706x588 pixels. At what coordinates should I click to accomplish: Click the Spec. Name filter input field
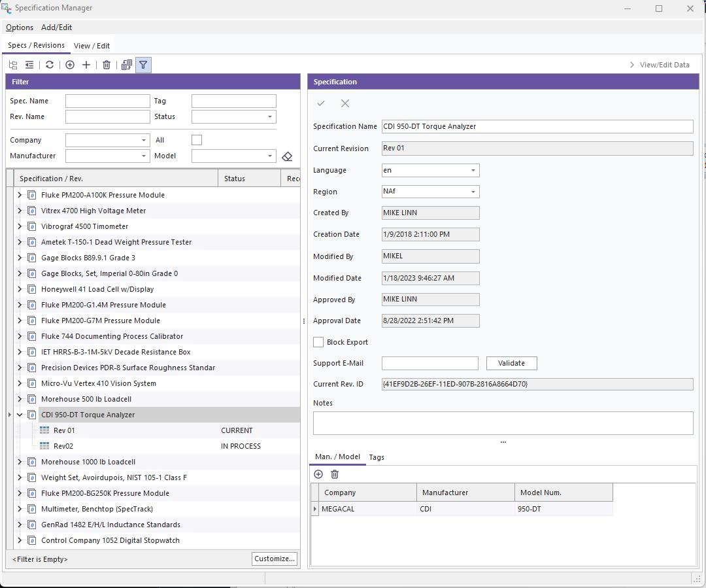[x=108, y=101]
